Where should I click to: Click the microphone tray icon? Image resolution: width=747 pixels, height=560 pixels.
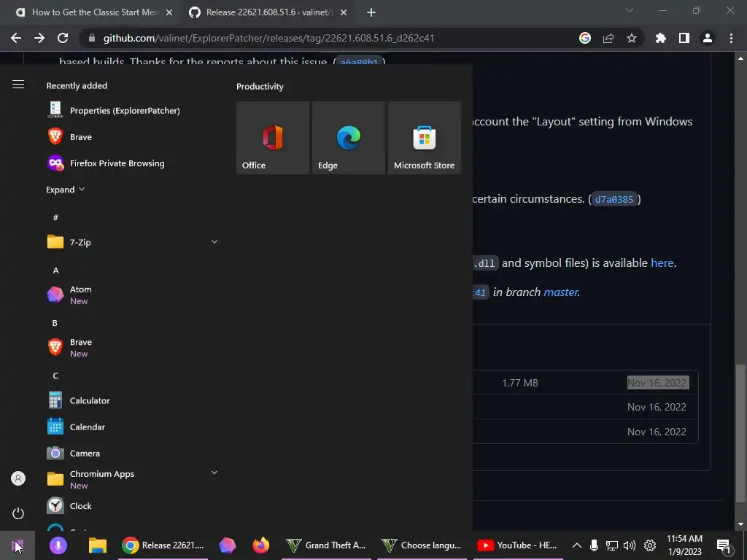(x=594, y=545)
